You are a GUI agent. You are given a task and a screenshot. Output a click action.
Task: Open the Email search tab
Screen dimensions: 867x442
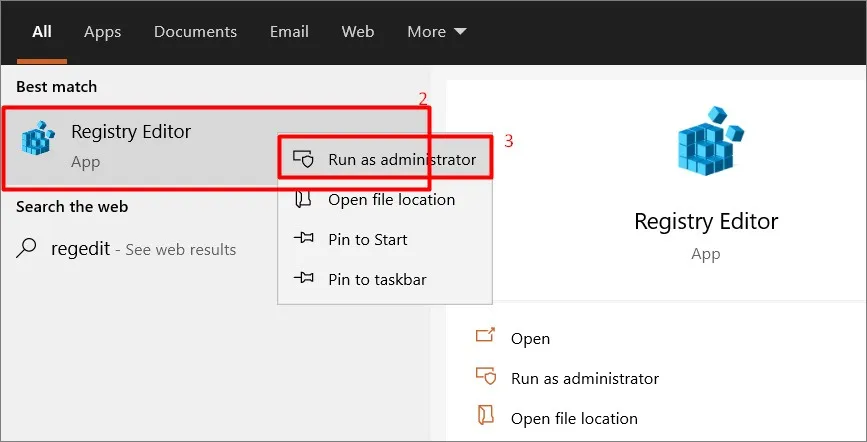tap(289, 32)
